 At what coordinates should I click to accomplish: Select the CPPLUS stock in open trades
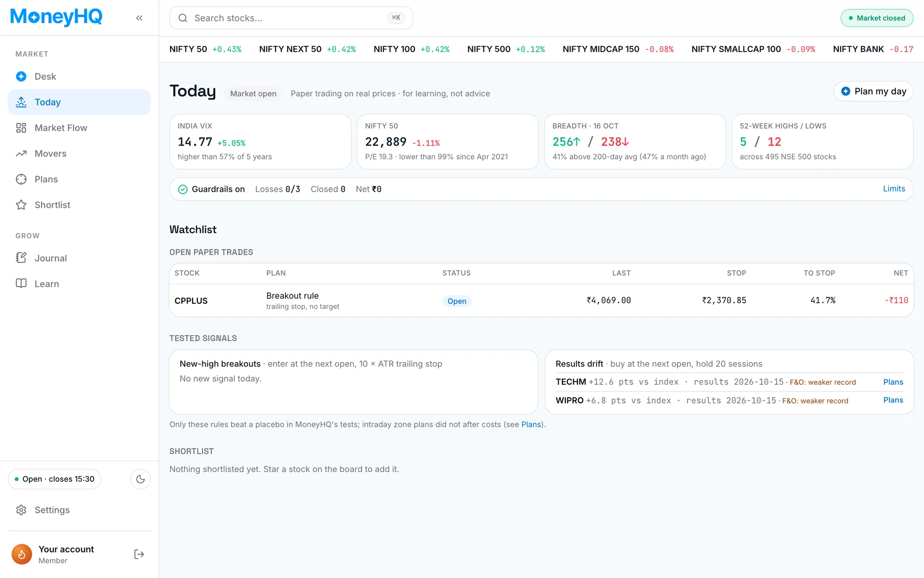(x=191, y=301)
